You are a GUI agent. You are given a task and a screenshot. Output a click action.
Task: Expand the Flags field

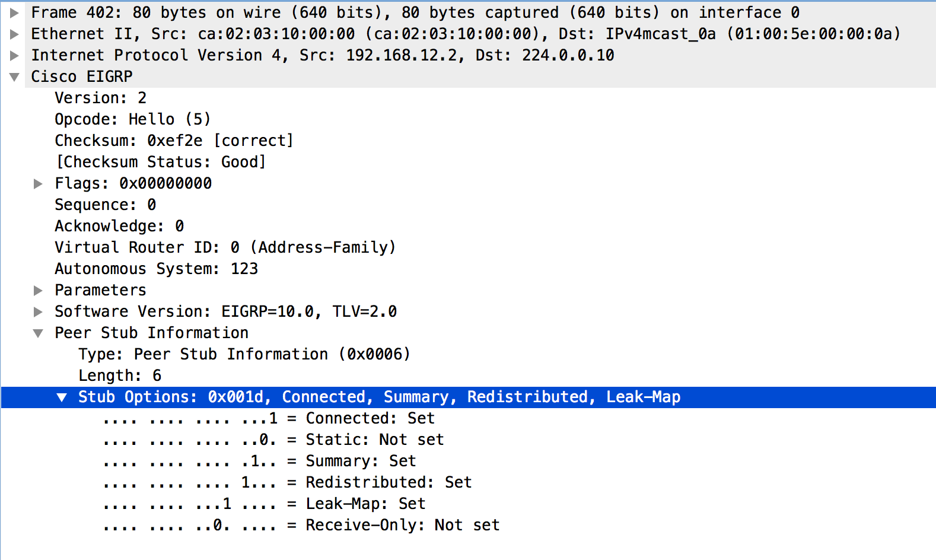point(38,183)
